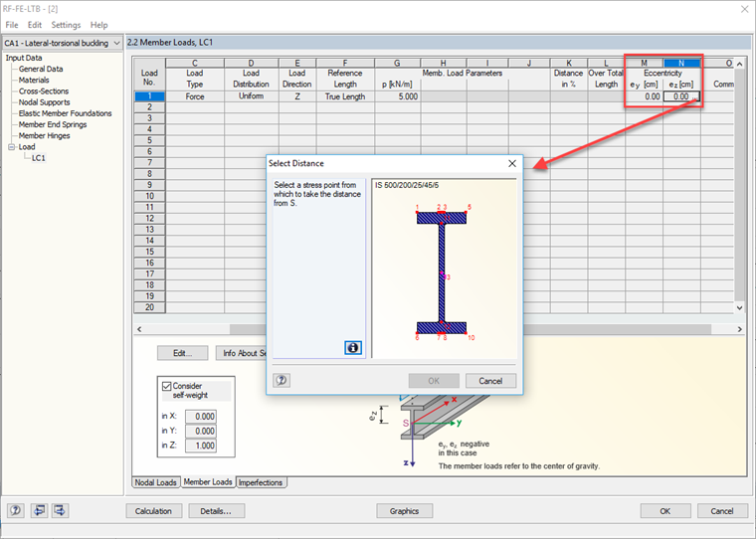This screenshot has width=756, height=539.
Task: Click the 5.000 load value cell
Action: (397, 96)
